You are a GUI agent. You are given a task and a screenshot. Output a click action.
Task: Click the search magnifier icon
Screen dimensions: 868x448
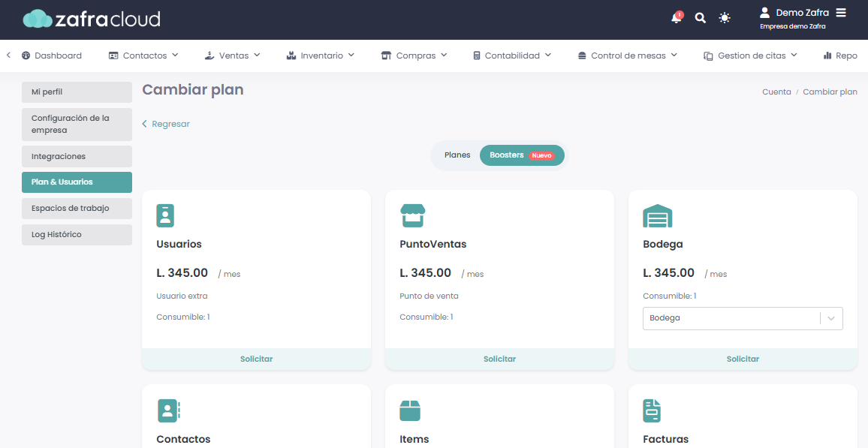pyautogui.click(x=701, y=18)
